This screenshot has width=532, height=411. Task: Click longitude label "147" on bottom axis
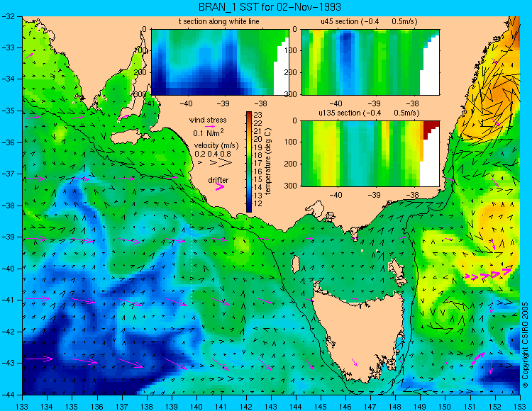[370, 406]
